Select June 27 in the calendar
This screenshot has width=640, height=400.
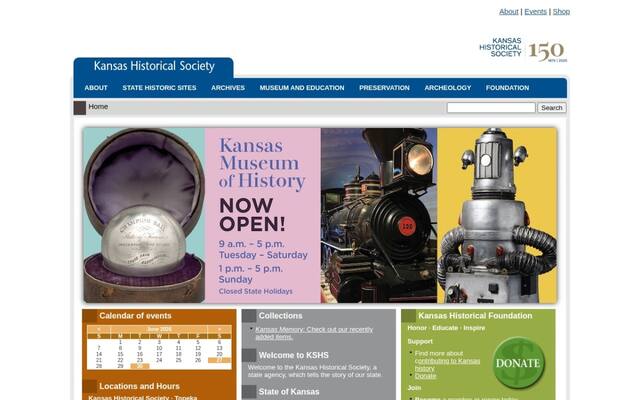click(x=219, y=360)
